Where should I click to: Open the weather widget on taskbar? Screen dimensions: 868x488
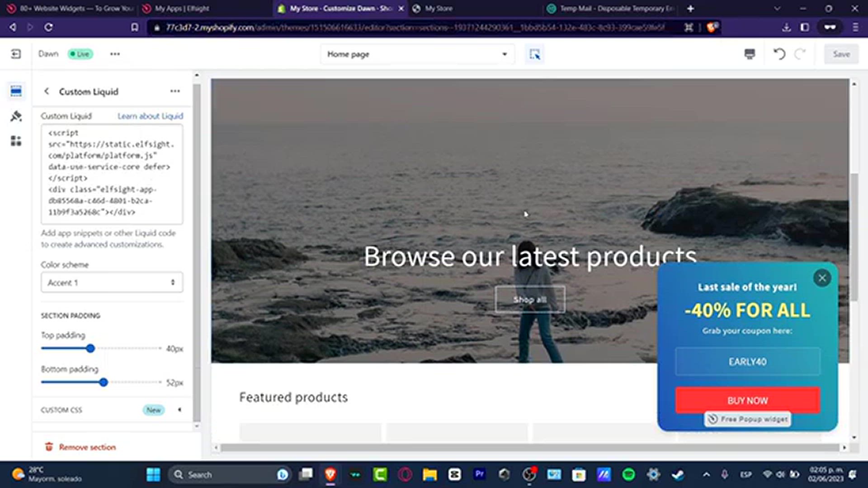pyautogui.click(x=47, y=474)
